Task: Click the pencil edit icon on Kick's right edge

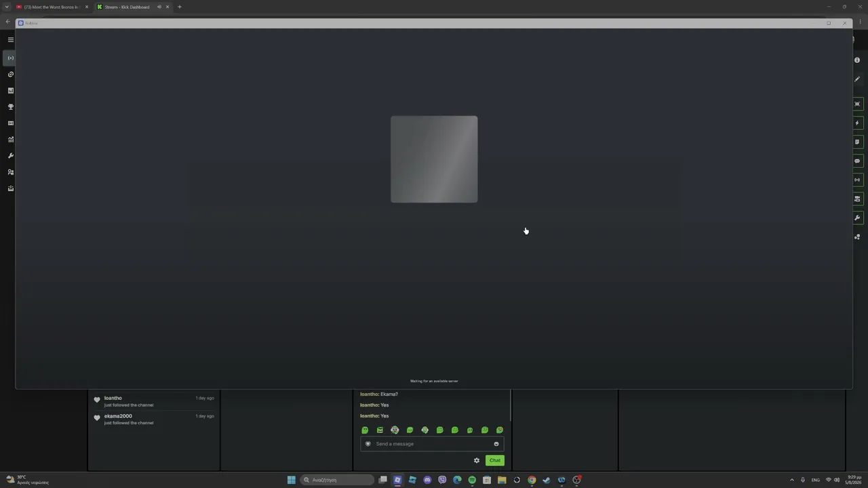Action: tap(857, 79)
